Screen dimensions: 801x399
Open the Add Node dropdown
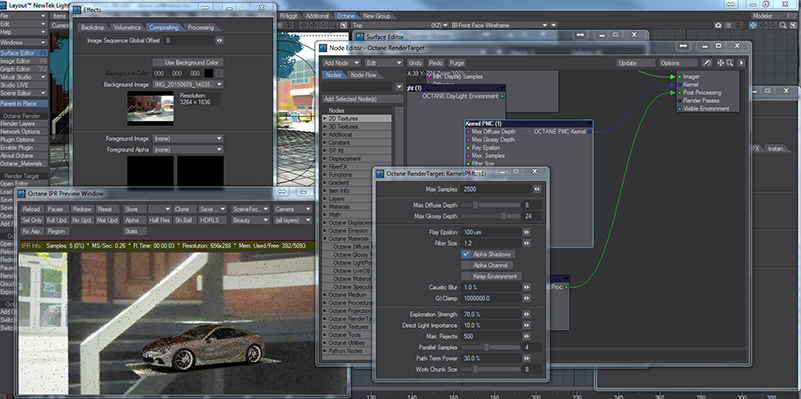[x=341, y=63]
